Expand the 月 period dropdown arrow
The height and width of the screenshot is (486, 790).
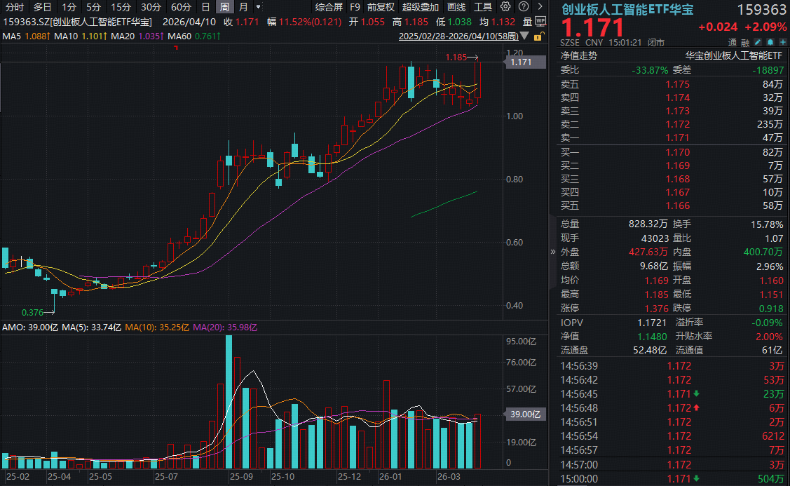pyautogui.click(x=258, y=7)
